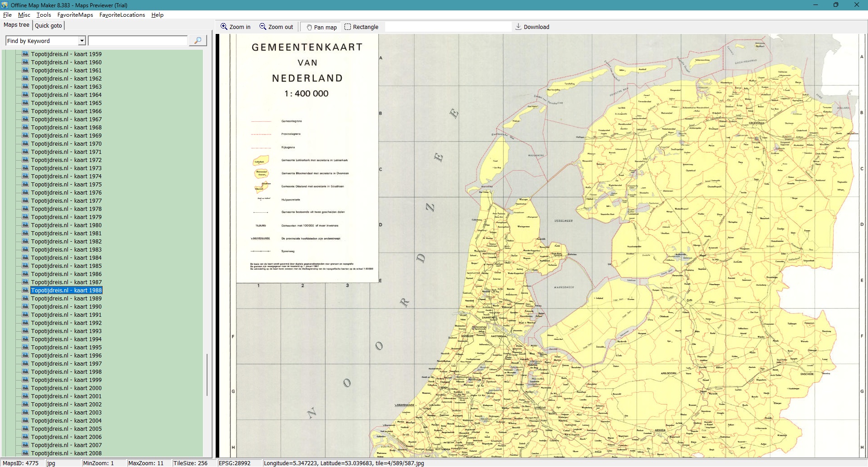Open the FavoriteMaps menu
The height and width of the screenshot is (467, 868).
coord(75,14)
